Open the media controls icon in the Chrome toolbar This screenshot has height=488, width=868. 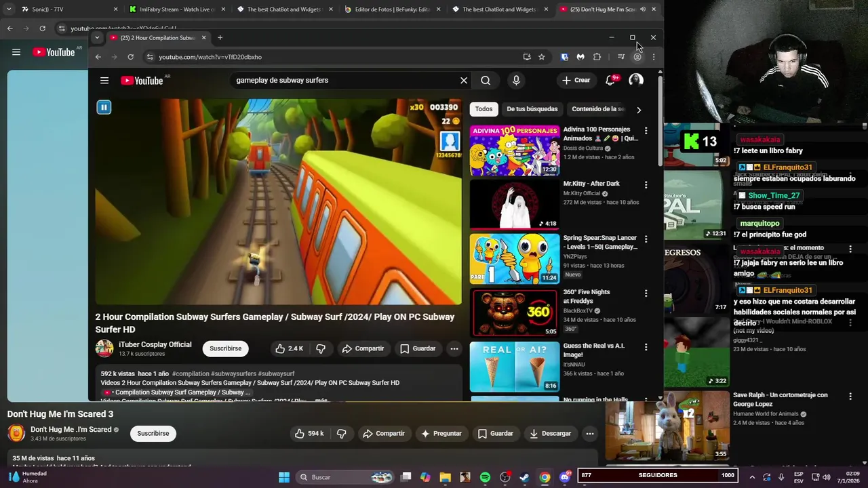[x=620, y=57]
